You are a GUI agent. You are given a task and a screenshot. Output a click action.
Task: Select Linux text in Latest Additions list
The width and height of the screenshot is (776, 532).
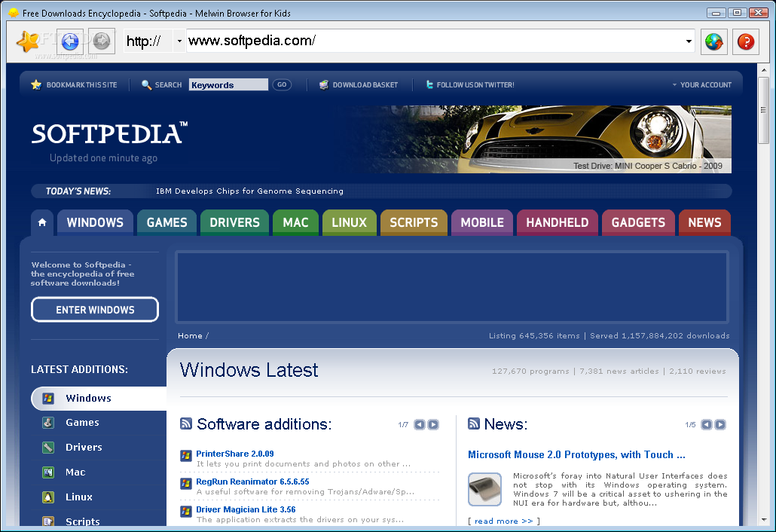pyautogui.click(x=78, y=497)
